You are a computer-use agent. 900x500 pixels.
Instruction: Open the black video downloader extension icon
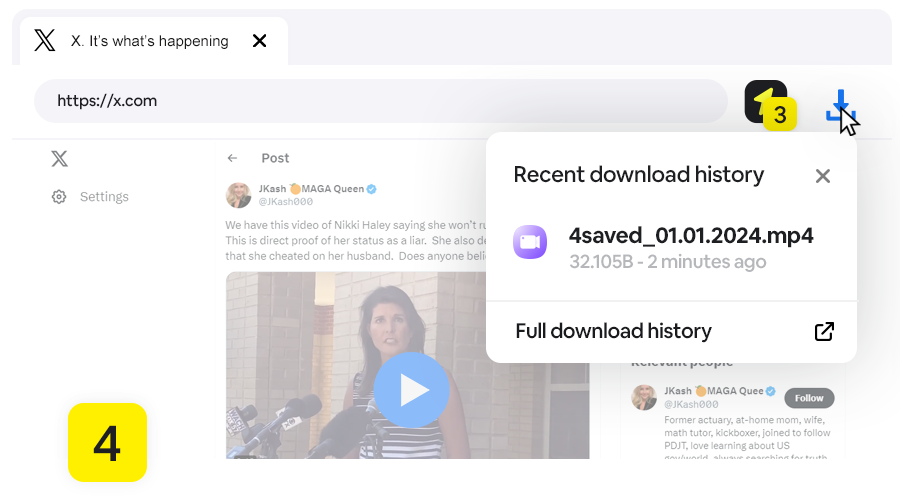[x=765, y=101]
